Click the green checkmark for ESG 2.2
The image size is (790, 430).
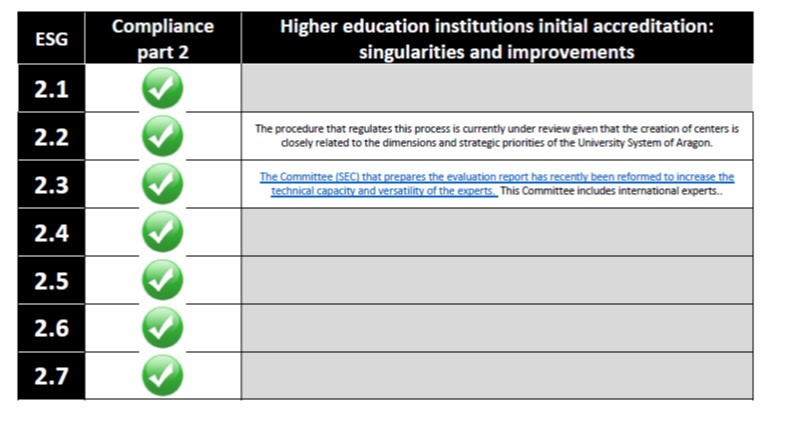[x=162, y=136]
